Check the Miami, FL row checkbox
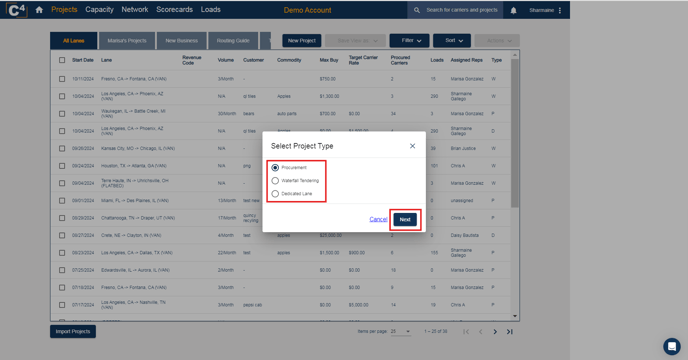Image resolution: width=688 pixels, height=360 pixels. point(62,201)
